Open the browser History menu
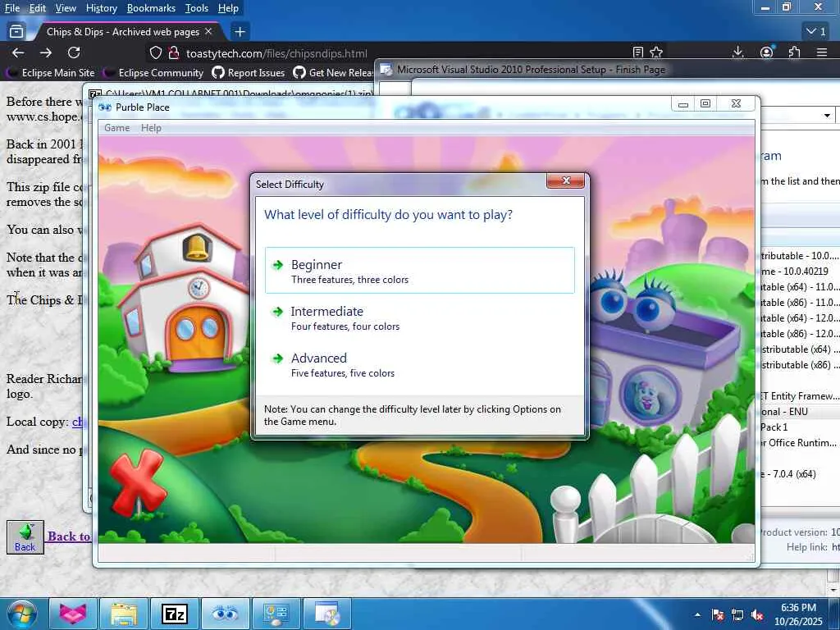840x630 pixels. (x=101, y=8)
